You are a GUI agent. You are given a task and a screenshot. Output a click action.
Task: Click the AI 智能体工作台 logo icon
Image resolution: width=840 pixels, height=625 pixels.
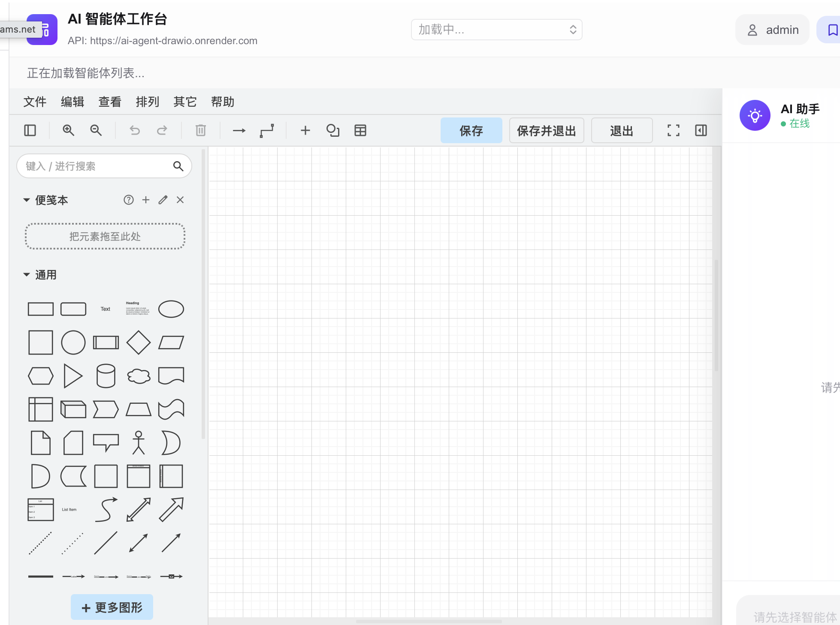(x=42, y=30)
